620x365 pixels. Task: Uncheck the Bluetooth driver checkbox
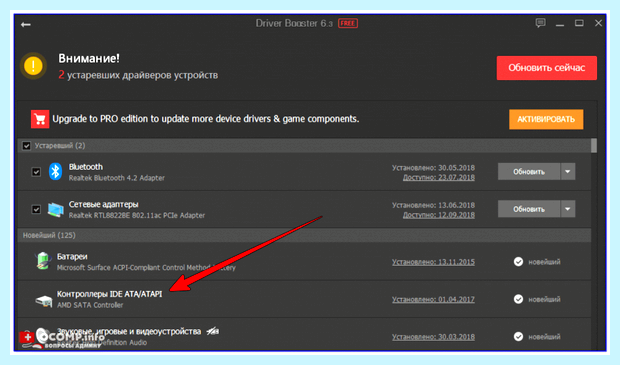36,172
